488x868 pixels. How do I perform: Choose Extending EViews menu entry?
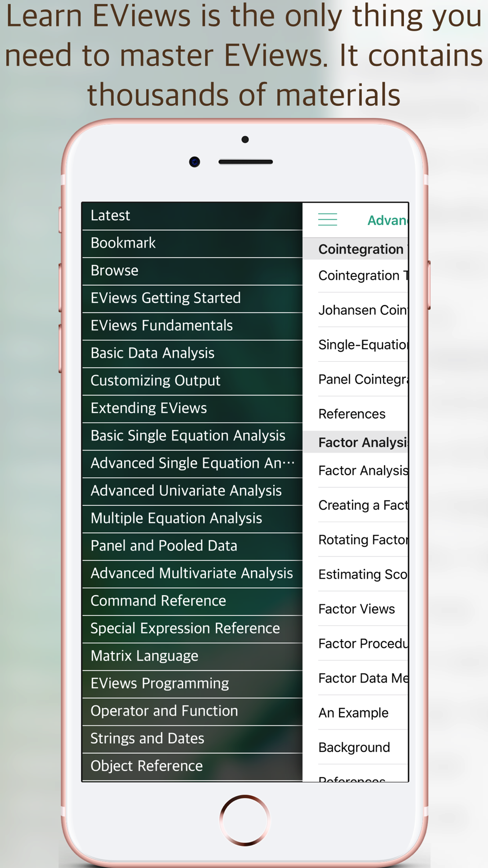pos(192,408)
